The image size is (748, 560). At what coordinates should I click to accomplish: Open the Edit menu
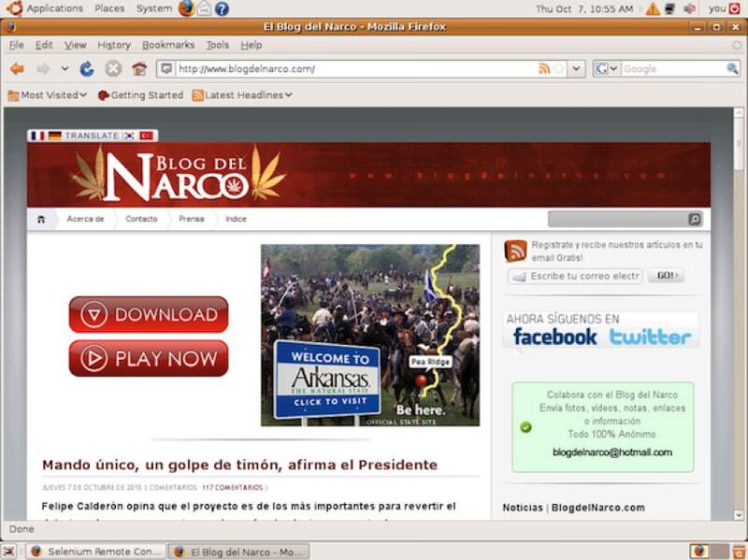pos(44,45)
